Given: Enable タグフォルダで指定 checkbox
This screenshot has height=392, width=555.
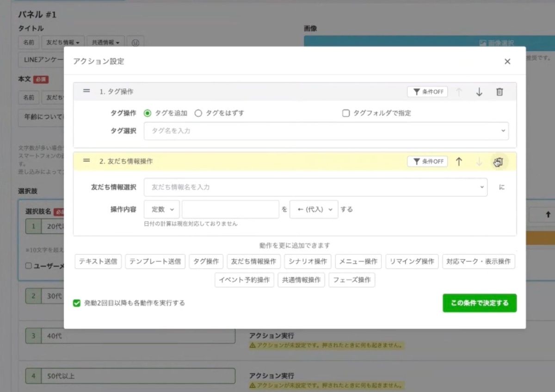Looking at the screenshot, I should [x=346, y=113].
